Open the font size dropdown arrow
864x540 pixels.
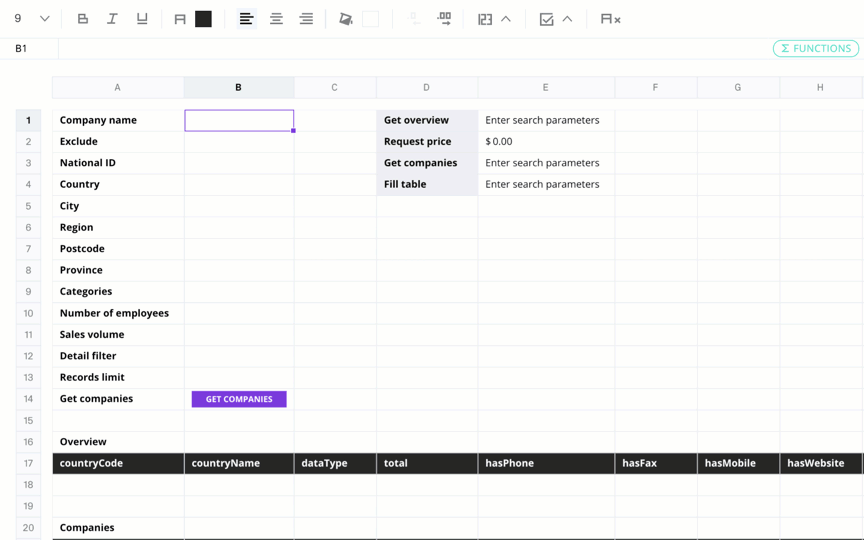point(45,19)
